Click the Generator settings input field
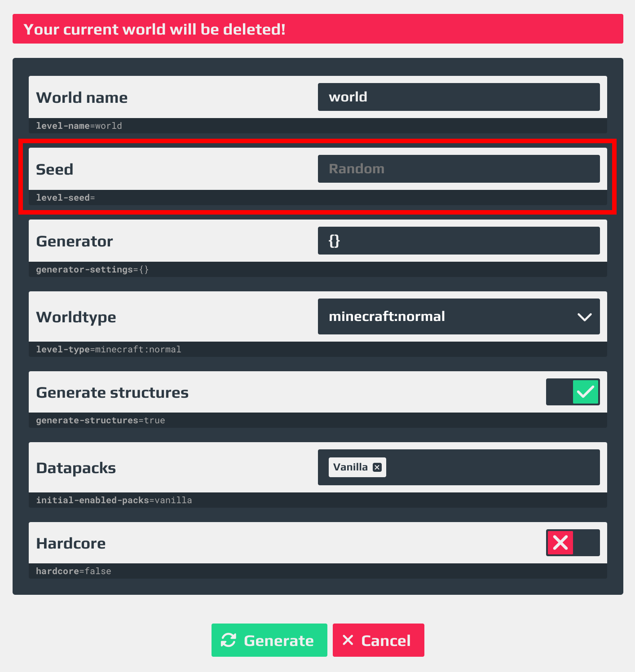The image size is (635, 672). (459, 241)
